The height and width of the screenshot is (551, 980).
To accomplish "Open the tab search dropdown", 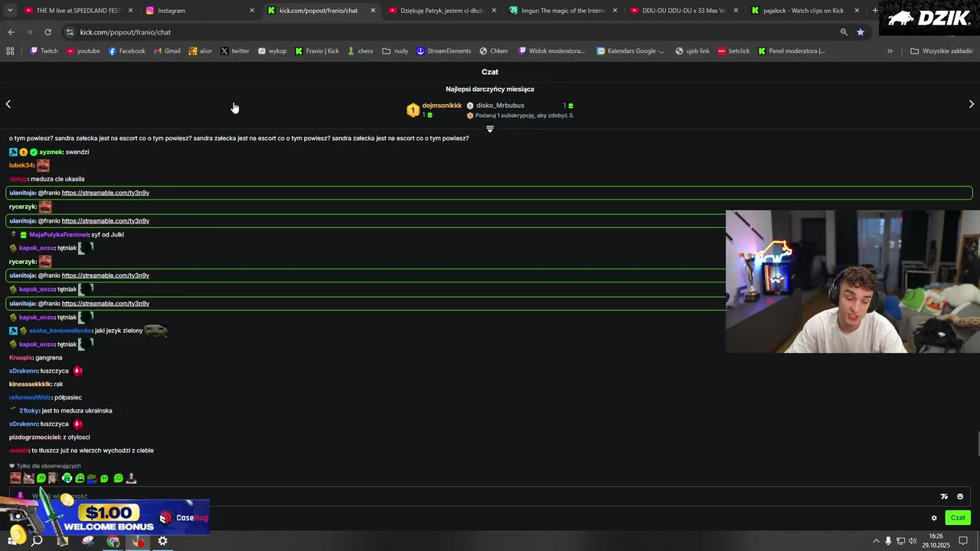I will [10, 11].
